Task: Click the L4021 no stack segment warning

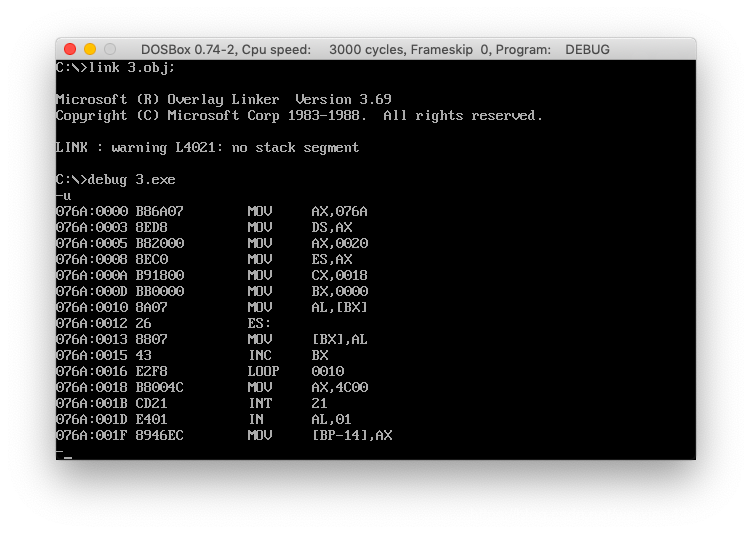Action: coord(207,147)
